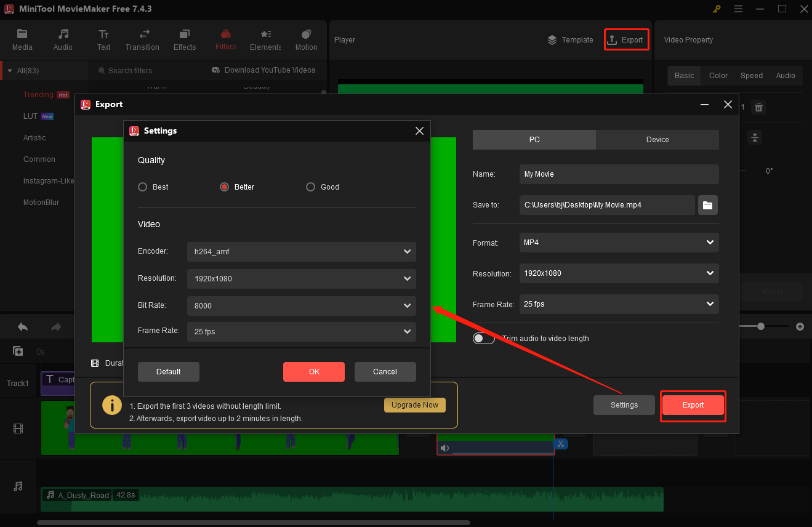Select the Filters toolbar section
The width and height of the screenshot is (812, 527).
pos(225,40)
